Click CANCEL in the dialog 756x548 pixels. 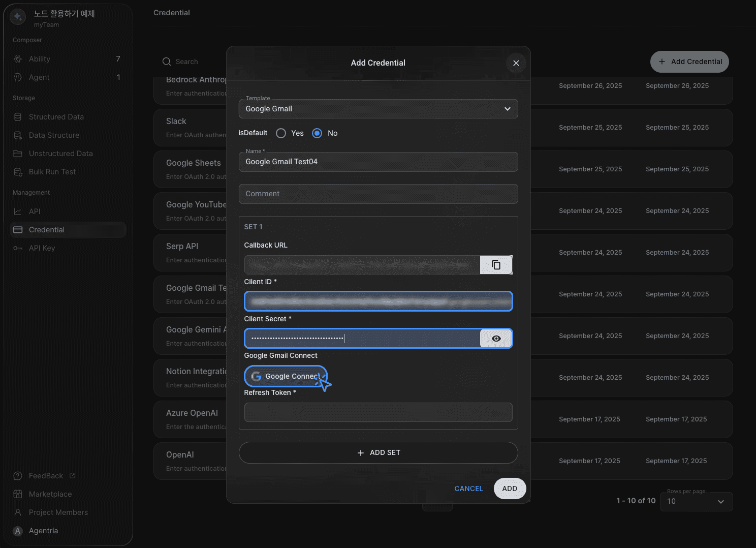tap(468, 489)
